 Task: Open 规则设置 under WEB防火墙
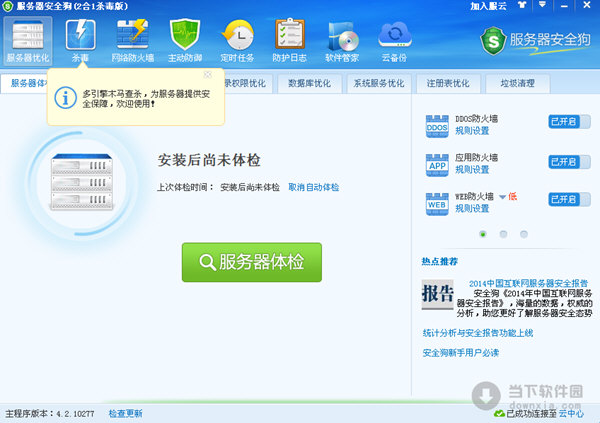(x=472, y=209)
